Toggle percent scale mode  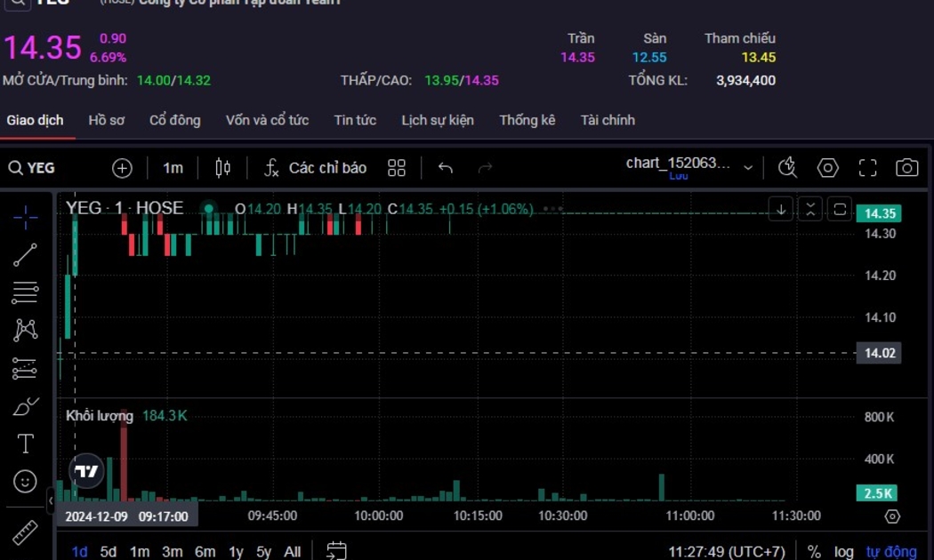[x=814, y=552]
